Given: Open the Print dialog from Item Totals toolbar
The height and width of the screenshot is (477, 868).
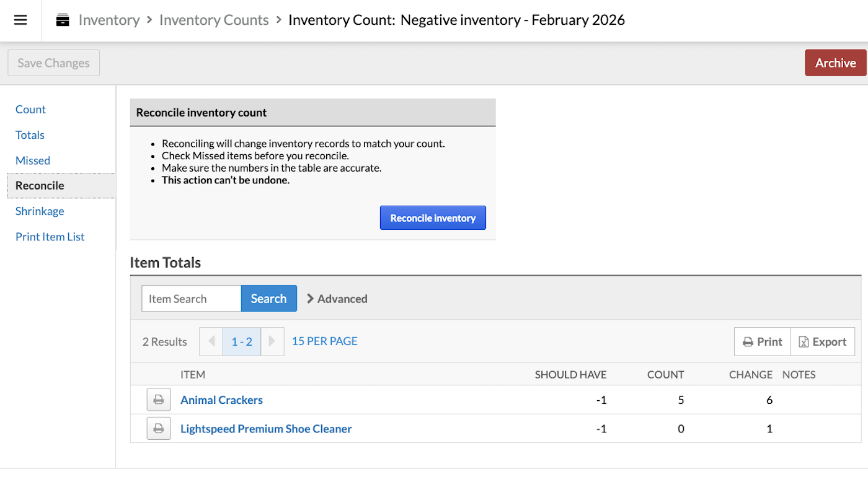Looking at the screenshot, I should pyautogui.click(x=762, y=341).
